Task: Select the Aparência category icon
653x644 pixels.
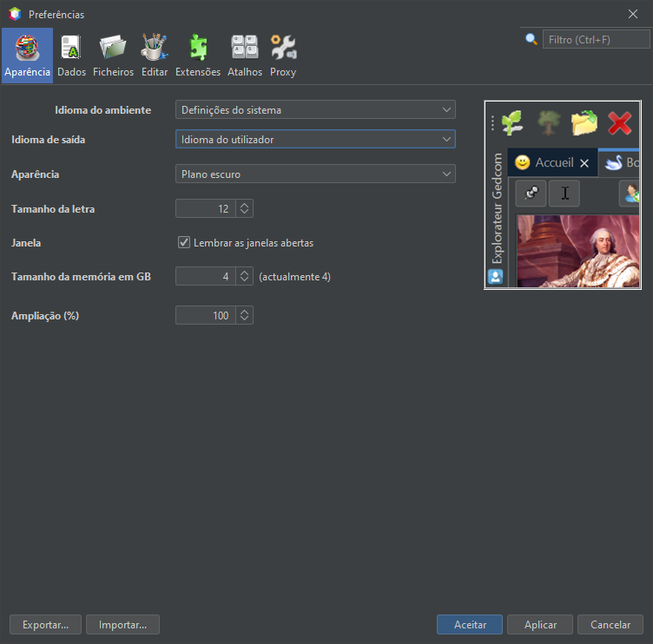Action: (27, 48)
